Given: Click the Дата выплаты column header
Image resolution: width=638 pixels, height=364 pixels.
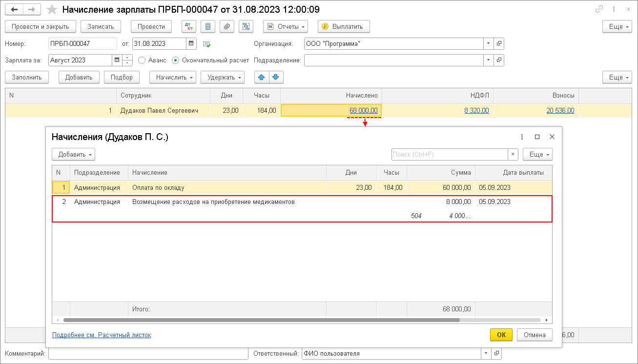Looking at the screenshot, I should point(514,172).
